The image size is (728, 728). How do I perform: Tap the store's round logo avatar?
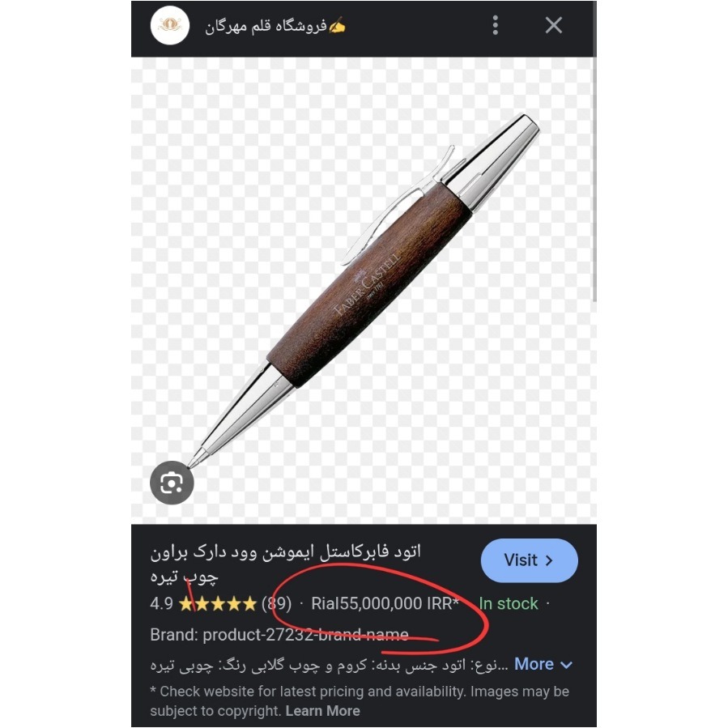pyautogui.click(x=170, y=26)
